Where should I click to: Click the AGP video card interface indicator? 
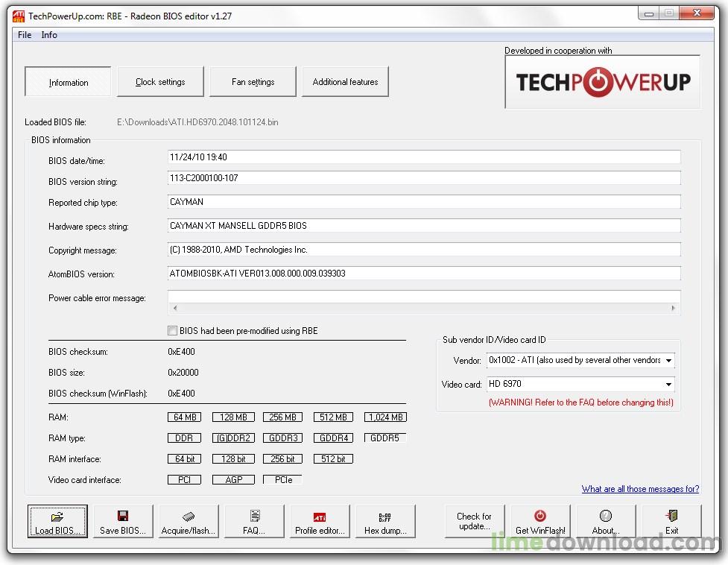pyautogui.click(x=233, y=479)
